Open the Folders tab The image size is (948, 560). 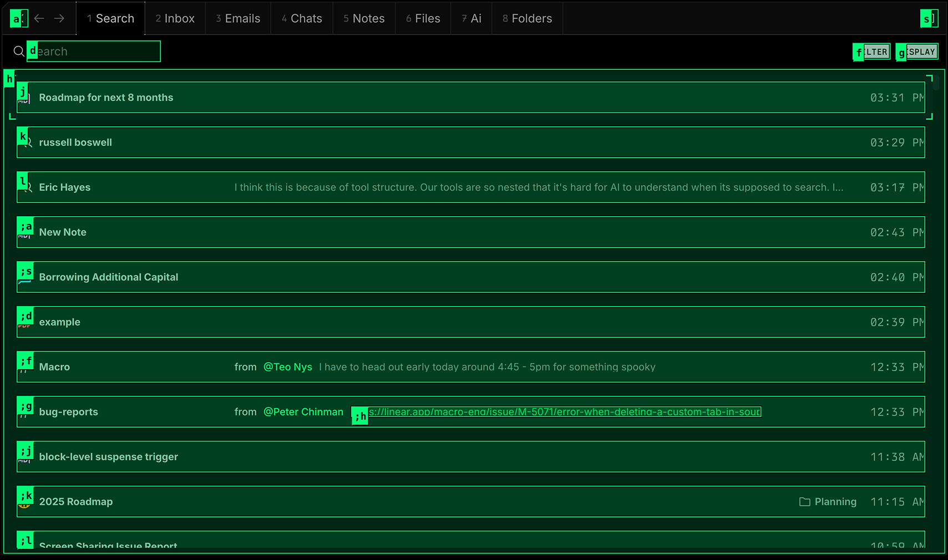pos(527,18)
